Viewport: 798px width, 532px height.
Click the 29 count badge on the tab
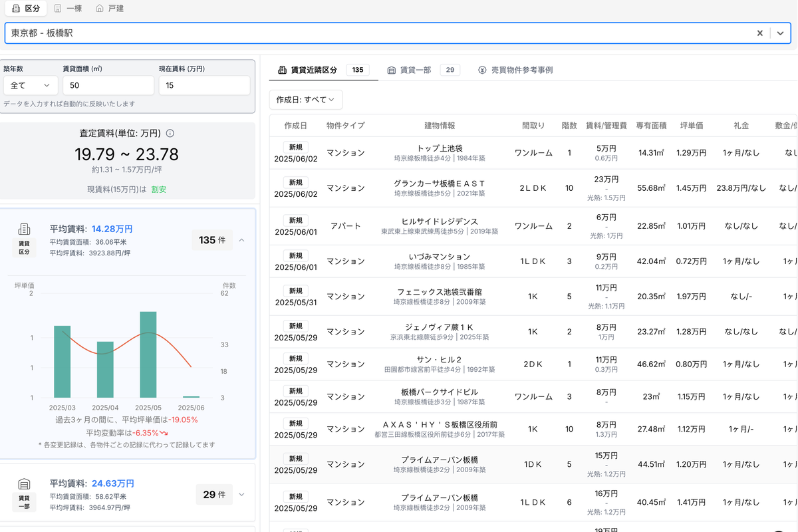(450, 70)
